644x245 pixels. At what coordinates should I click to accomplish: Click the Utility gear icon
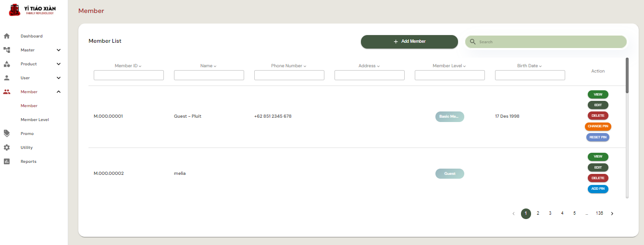tap(7, 147)
